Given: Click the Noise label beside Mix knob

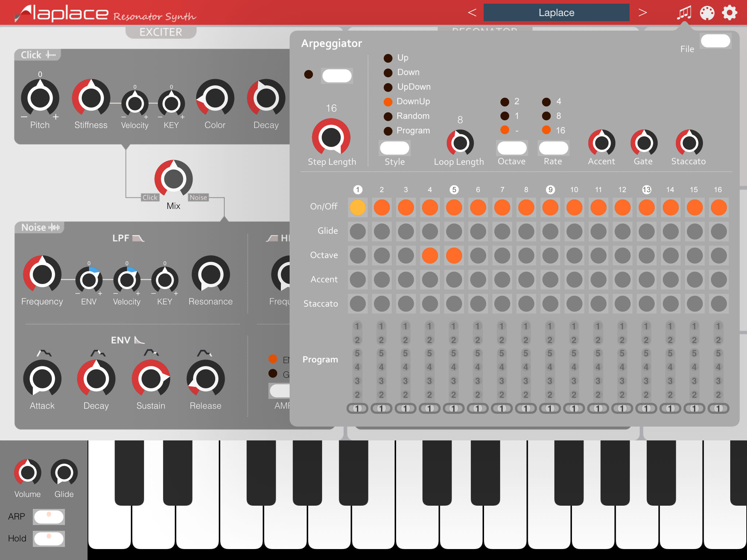Looking at the screenshot, I should pos(198,197).
